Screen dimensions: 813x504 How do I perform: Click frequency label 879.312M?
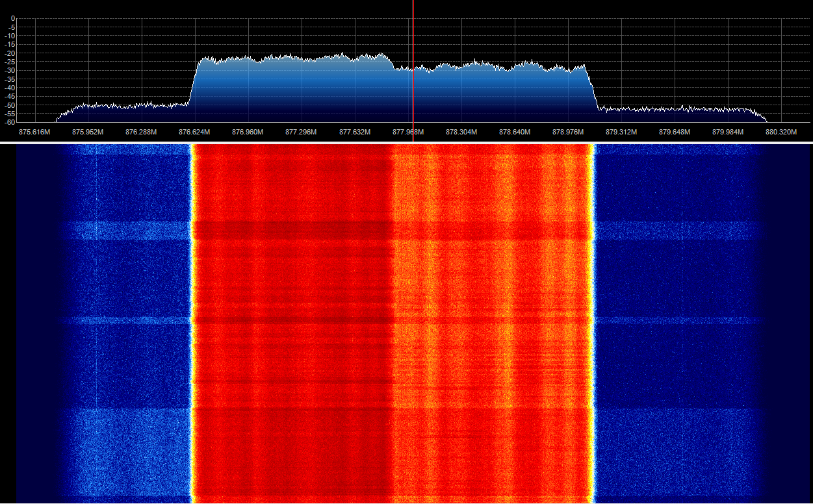[621, 132]
